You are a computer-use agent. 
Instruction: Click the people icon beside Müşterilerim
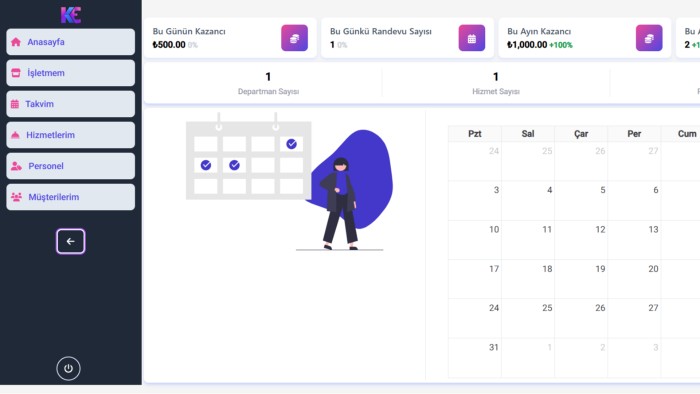tap(17, 197)
